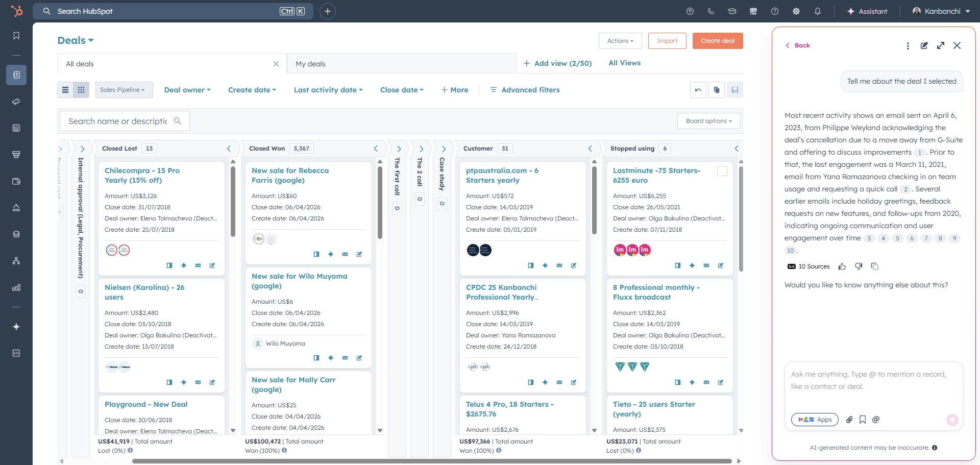Open All Views link
This screenshot has width=980, height=465.
click(624, 63)
